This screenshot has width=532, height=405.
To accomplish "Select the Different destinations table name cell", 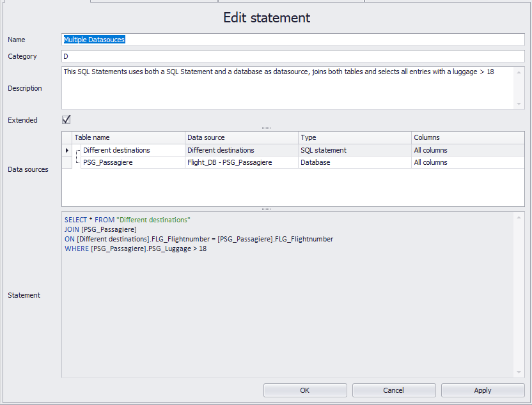I will pos(132,150).
